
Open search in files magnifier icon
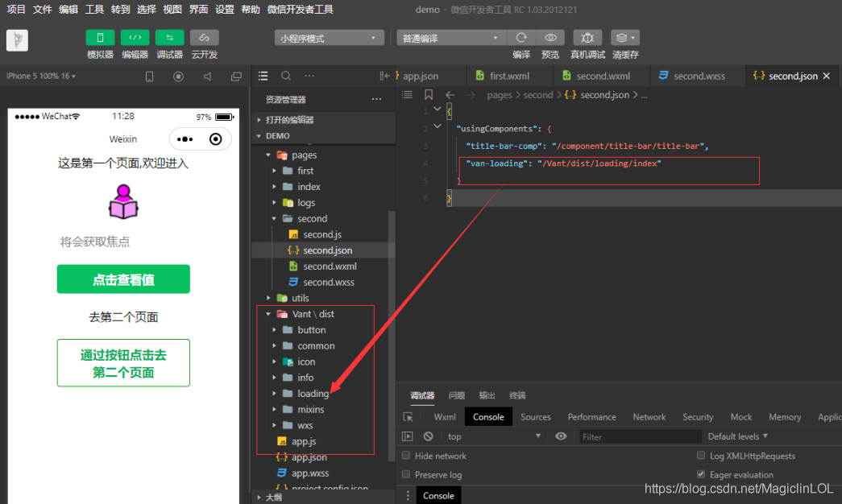tap(286, 76)
